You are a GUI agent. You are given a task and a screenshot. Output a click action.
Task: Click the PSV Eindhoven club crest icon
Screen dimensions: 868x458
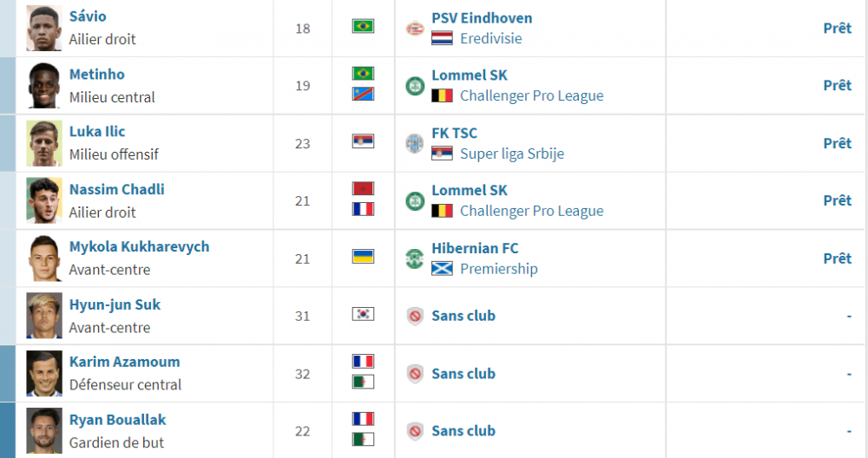click(415, 29)
